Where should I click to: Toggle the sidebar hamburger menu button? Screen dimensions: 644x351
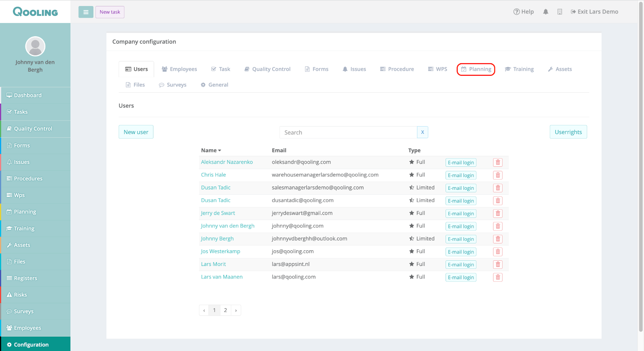pyautogui.click(x=86, y=12)
